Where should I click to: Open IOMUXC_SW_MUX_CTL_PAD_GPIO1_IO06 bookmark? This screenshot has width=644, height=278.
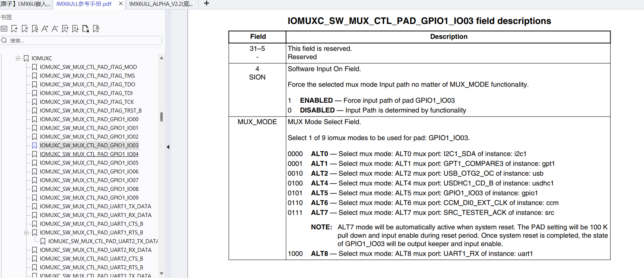[89, 171]
